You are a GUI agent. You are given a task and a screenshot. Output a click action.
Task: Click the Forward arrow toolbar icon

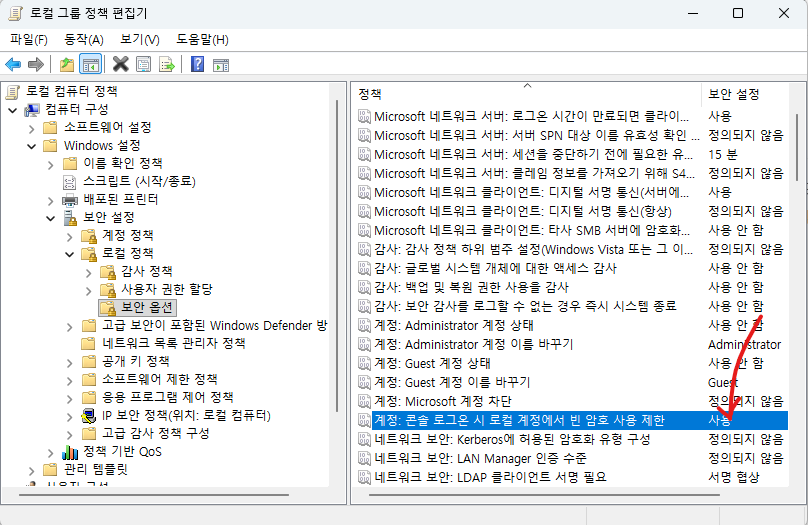point(36,65)
